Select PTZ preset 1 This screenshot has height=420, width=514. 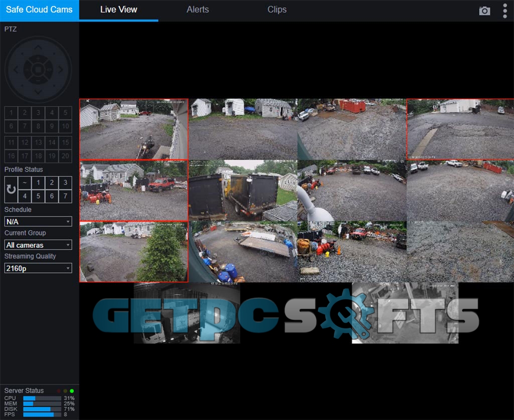coord(11,113)
